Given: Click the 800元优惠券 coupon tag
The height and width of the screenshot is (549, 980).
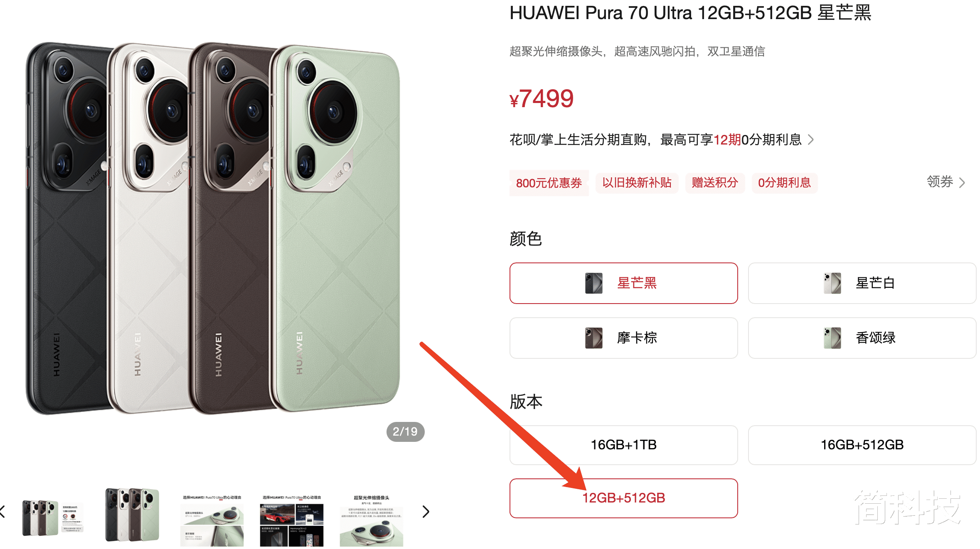Looking at the screenshot, I should (549, 183).
